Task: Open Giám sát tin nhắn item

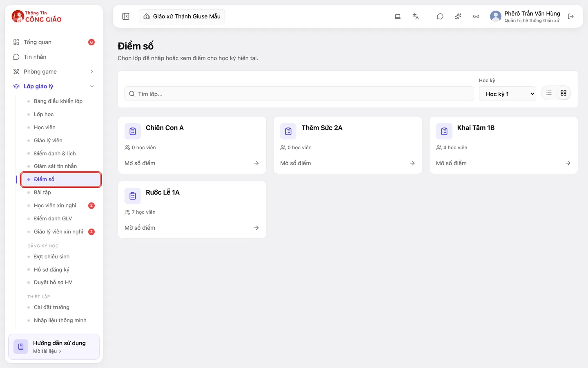Action: (x=61, y=166)
